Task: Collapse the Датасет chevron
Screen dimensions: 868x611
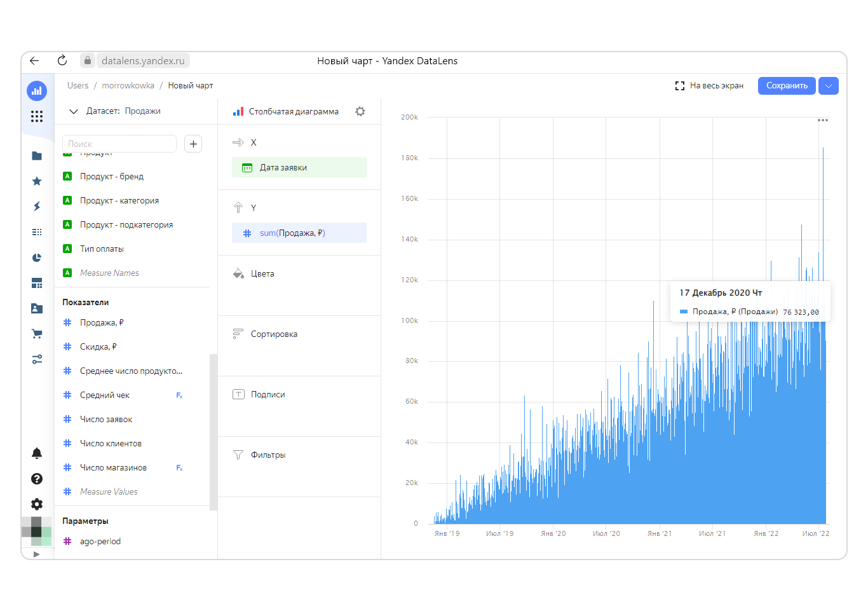Action: point(74,111)
